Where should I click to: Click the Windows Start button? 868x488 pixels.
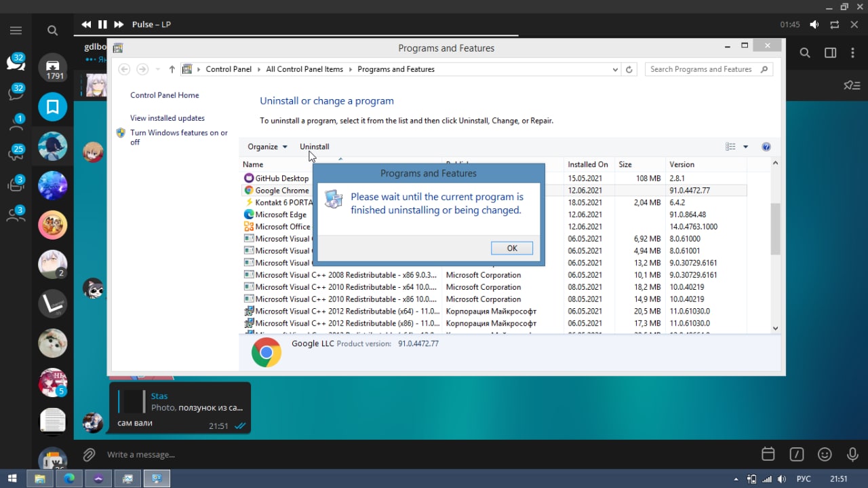[12, 478]
